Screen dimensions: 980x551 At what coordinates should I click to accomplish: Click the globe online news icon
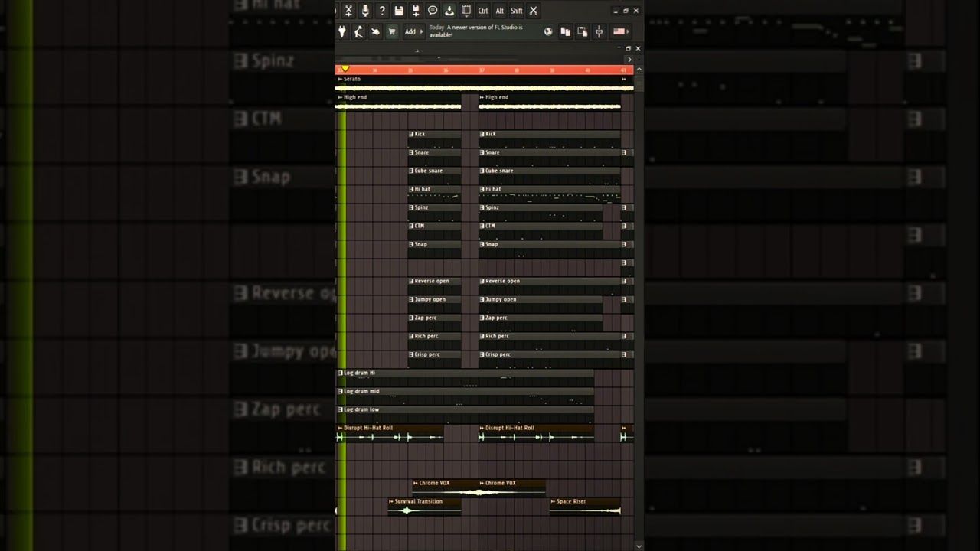(x=548, y=31)
